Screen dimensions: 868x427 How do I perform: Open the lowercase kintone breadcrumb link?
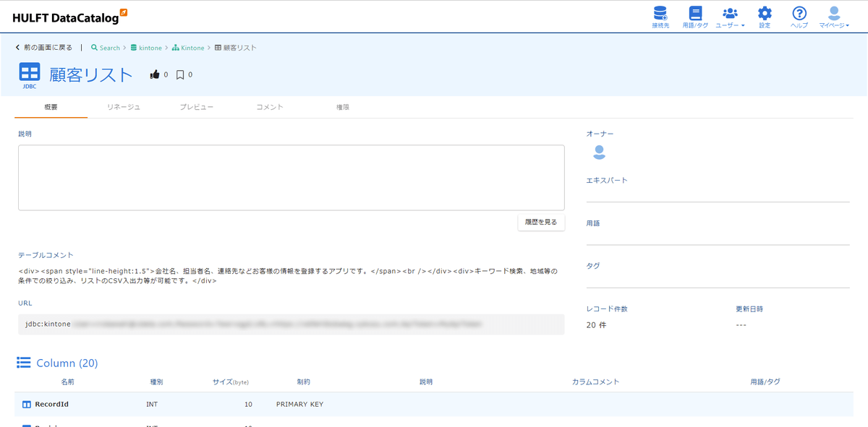(146, 48)
